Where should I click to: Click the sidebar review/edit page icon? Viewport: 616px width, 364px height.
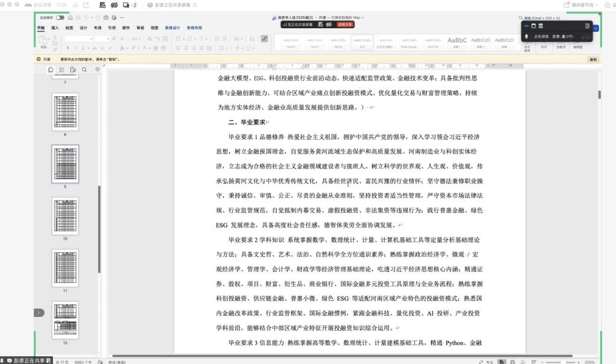click(73, 70)
